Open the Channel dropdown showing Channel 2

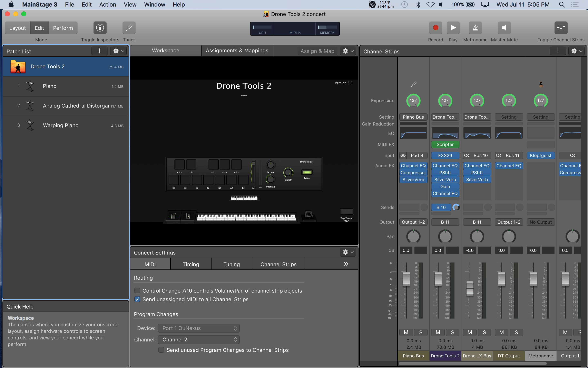pos(199,340)
